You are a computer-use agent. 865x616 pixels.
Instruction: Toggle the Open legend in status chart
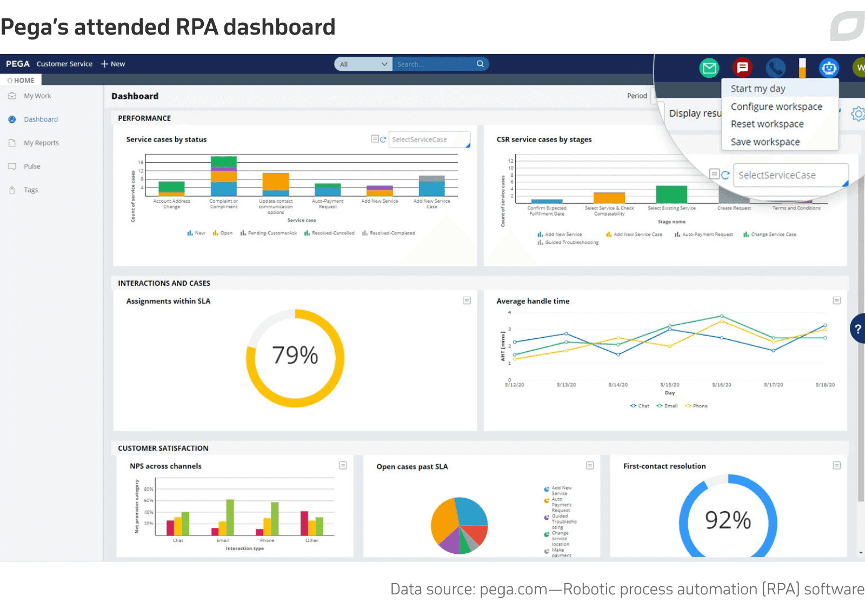tap(222, 233)
